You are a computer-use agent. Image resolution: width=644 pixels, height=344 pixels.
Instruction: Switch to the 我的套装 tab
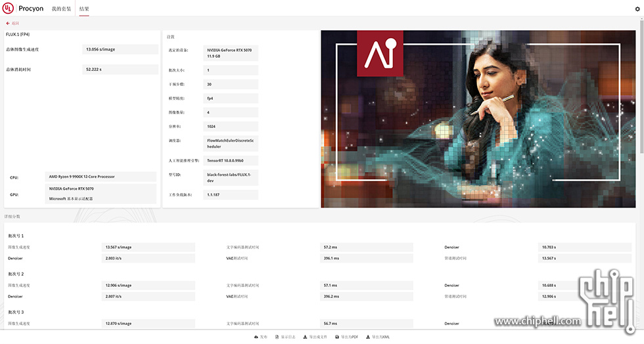pyautogui.click(x=61, y=9)
